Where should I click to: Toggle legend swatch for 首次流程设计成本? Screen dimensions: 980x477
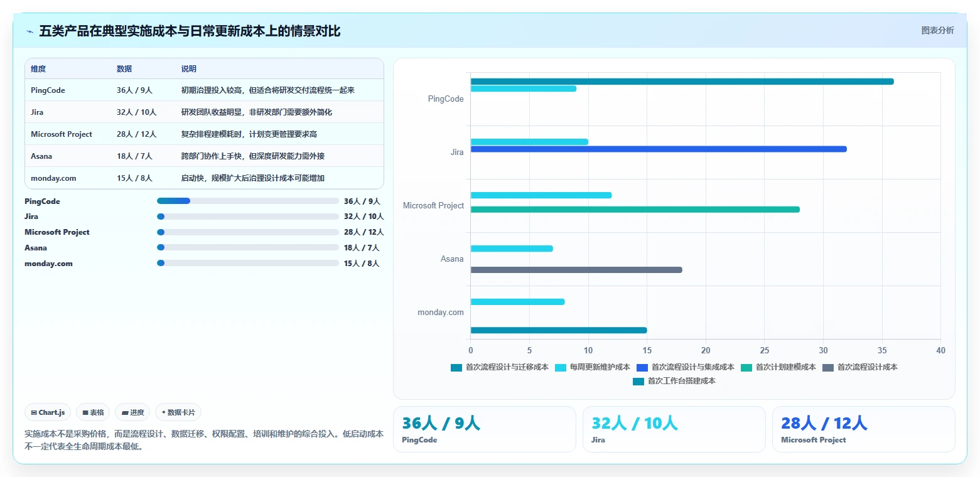pos(828,367)
